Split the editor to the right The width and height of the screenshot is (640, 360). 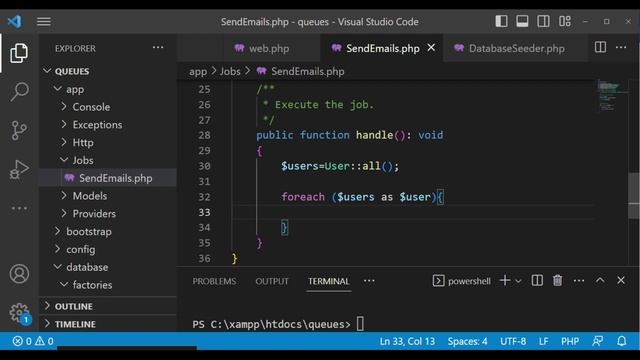point(600,47)
